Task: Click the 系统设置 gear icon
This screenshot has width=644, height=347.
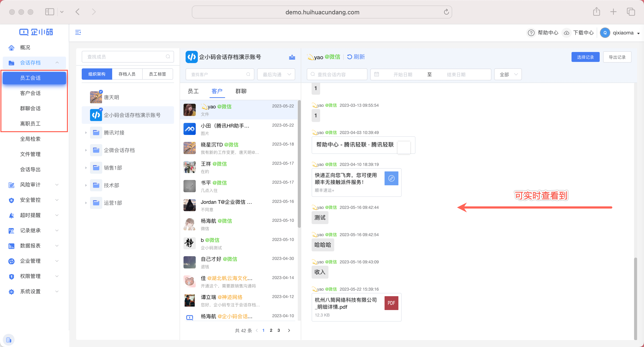Action: pyautogui.click(x=11, y=292)
